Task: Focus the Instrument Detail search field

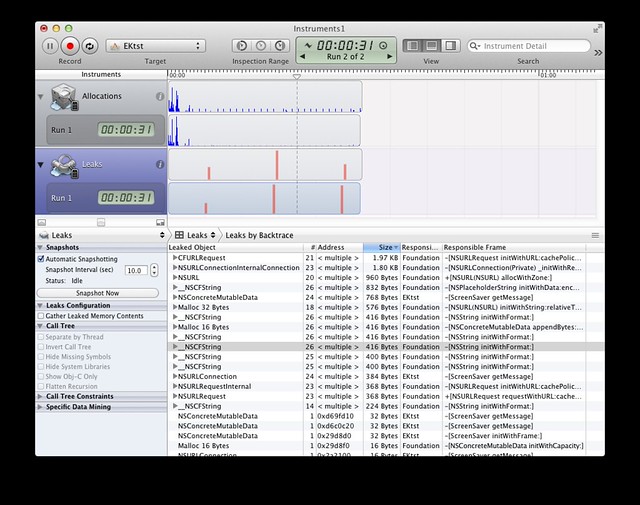Action: click(529, 46)
